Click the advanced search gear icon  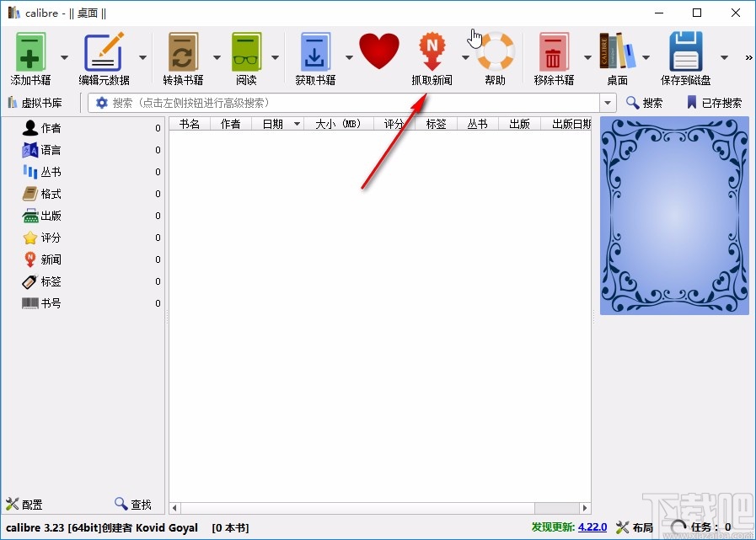tap(102, 103)
